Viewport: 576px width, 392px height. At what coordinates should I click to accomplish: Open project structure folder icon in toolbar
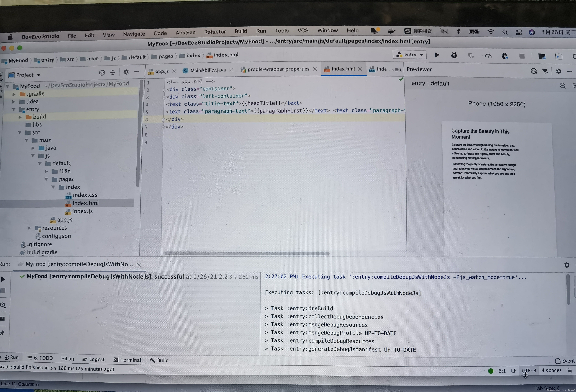point(542,57)
